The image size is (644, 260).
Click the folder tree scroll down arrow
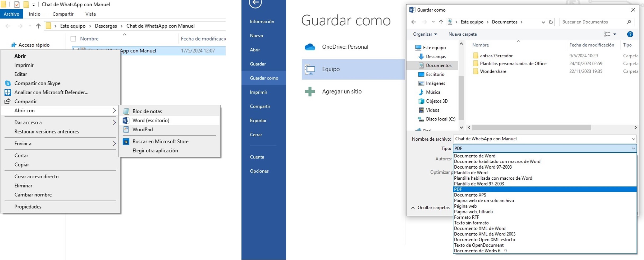pos(461,128)
